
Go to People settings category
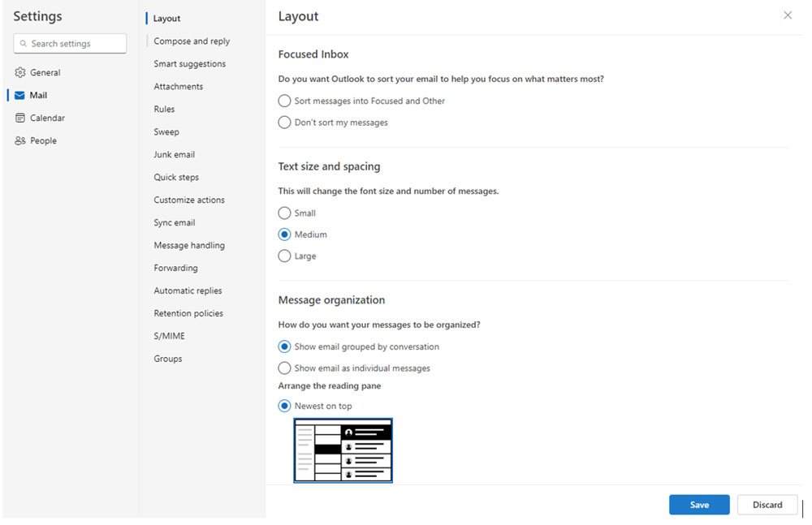tap(43, 141)
